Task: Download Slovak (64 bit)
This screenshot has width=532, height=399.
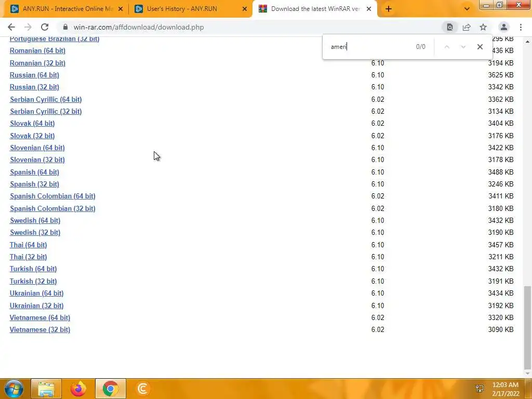Action: coord(32,124)
